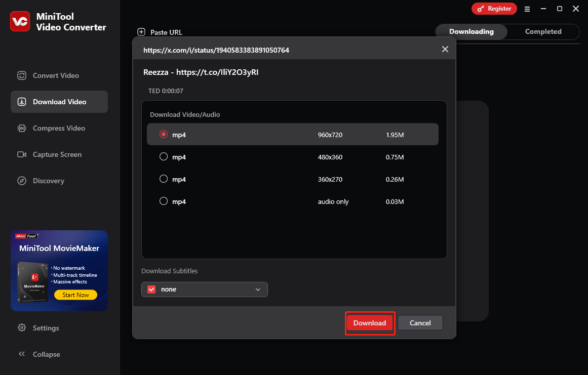Click the Cancel button
Screen dimensions: 588x375
pos(420,323)
